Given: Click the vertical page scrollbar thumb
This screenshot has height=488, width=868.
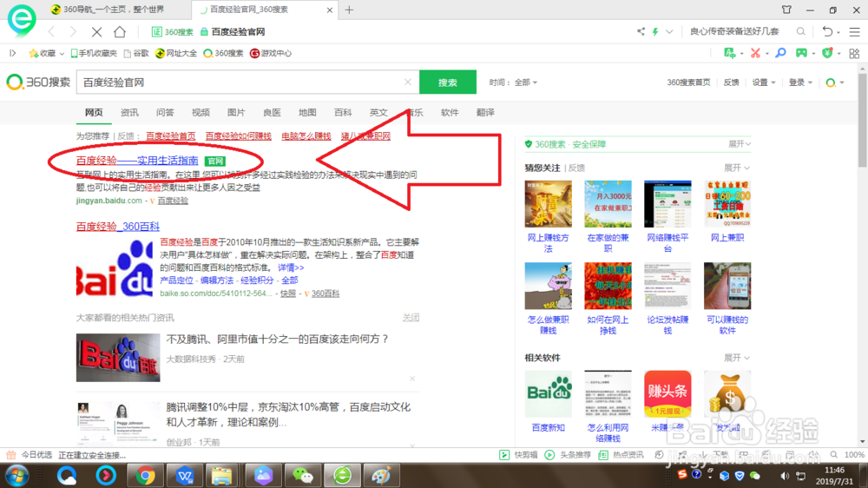Looking at the screenshot, I should click(x=863, y=120).
